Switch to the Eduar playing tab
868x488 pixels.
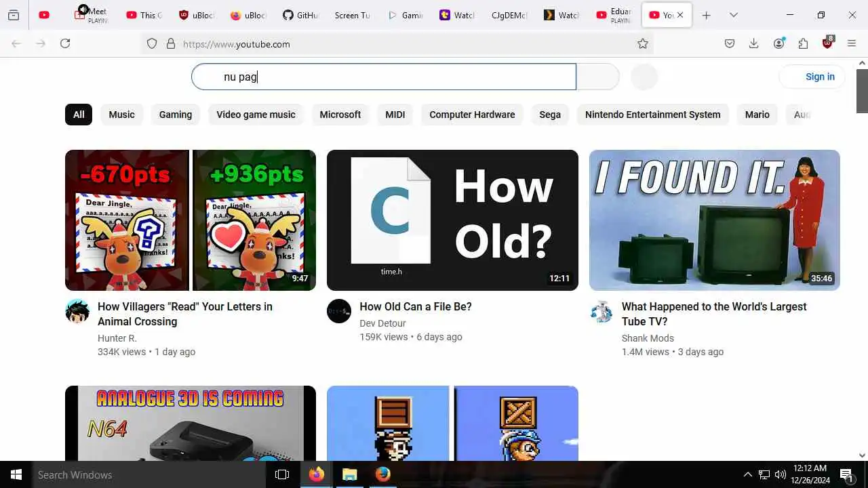(x=614, y=15)
